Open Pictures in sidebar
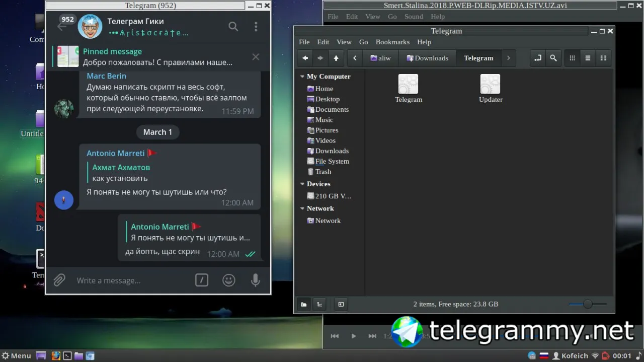Image resolution: width=644 pixels, height=362 pixels. (323, 130)
